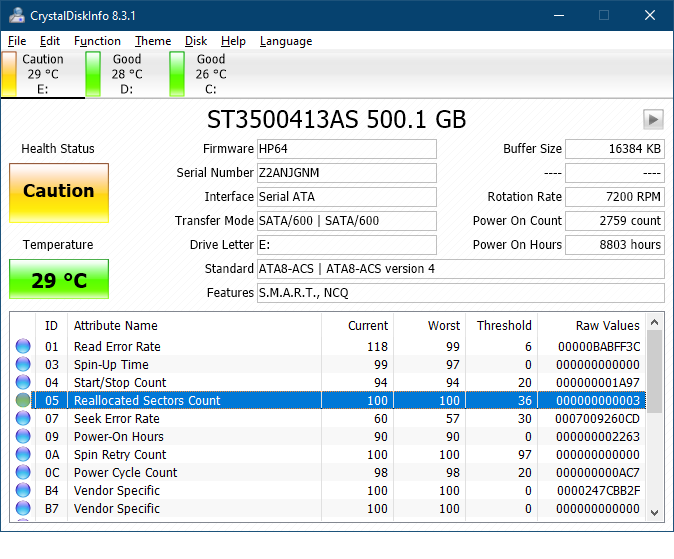The width and height of the screenshot is (674, 559).
Task: Click the ST3500413AS 500.1 GB model title
Action: (x=337, y=120)
